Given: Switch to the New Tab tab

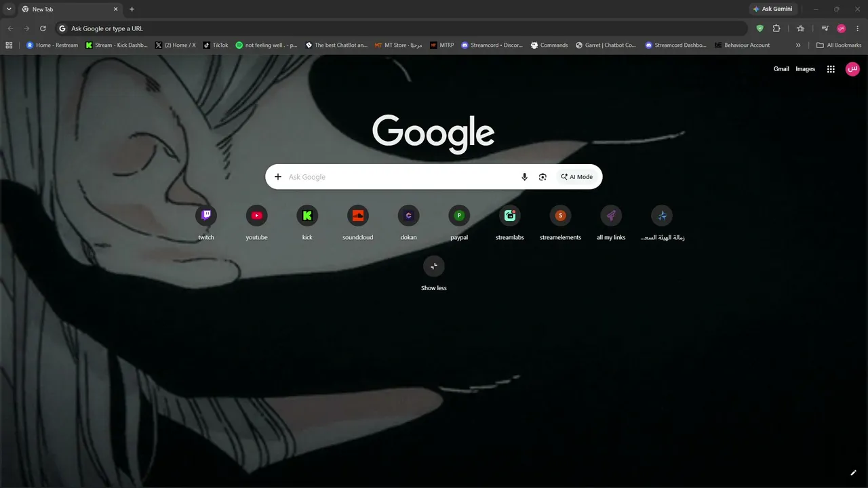Looking at the screenshot, I should point(71,9).
